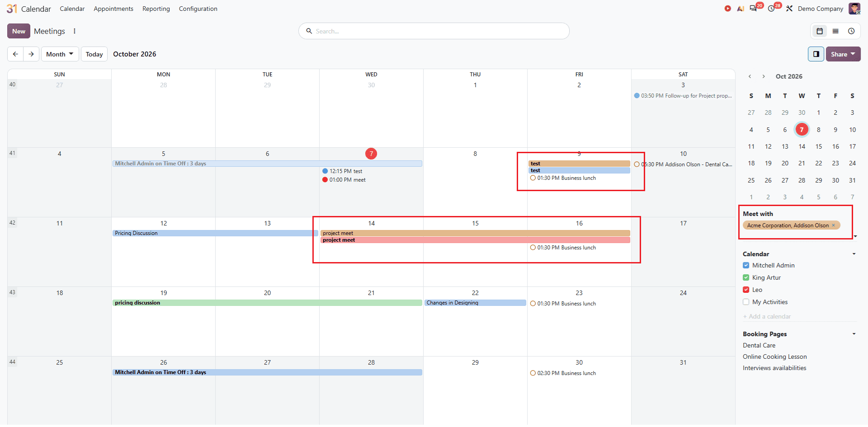868x427 pixels.
Task: Open the Interviews availabilities booking page
Action: tap(774, 368)
